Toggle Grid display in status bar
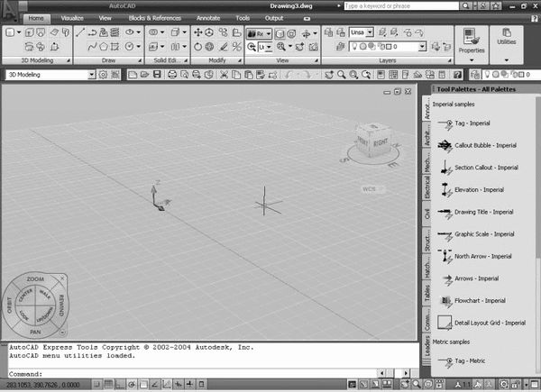This screenshot has width=541, height=392. point(108,384)
